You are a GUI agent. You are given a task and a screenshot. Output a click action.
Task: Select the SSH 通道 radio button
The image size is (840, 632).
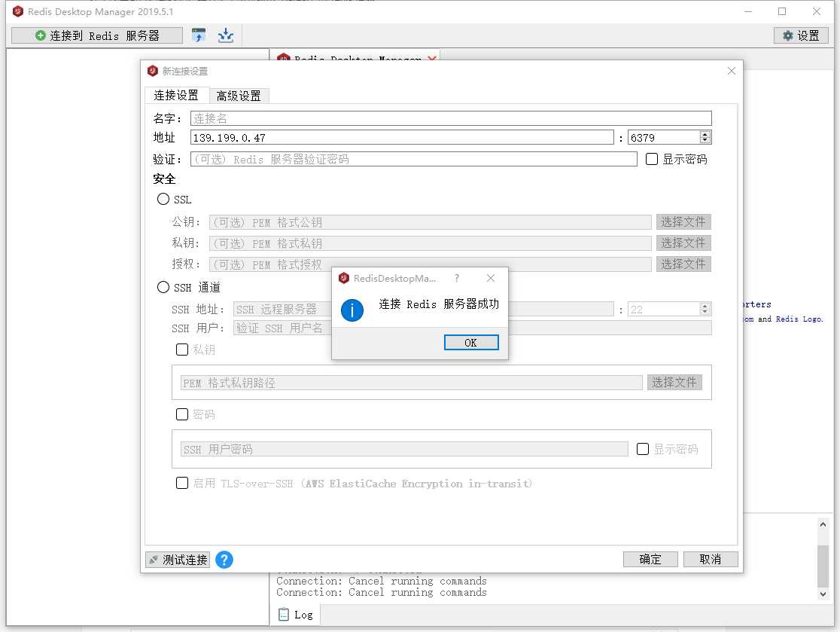[x=163, y=287]
